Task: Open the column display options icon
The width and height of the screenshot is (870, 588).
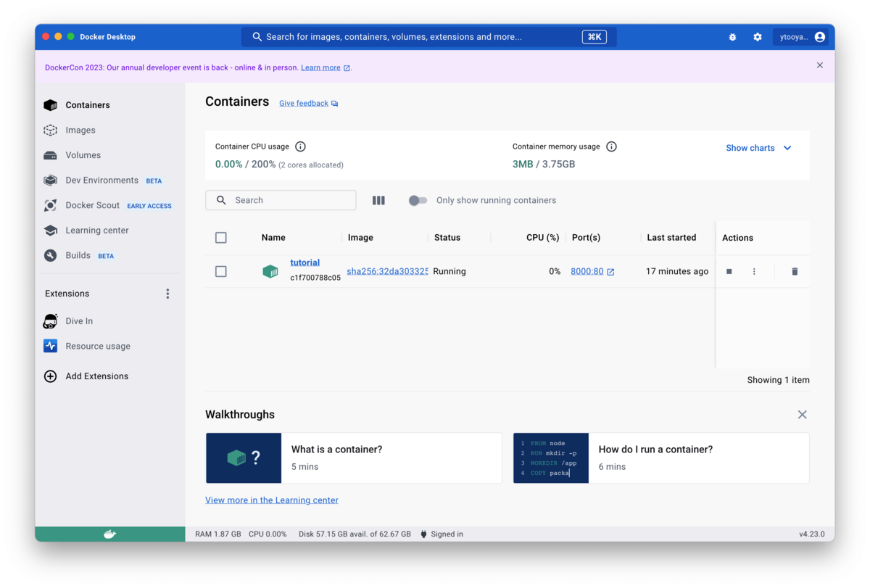Action: click(x=378, y=200)
